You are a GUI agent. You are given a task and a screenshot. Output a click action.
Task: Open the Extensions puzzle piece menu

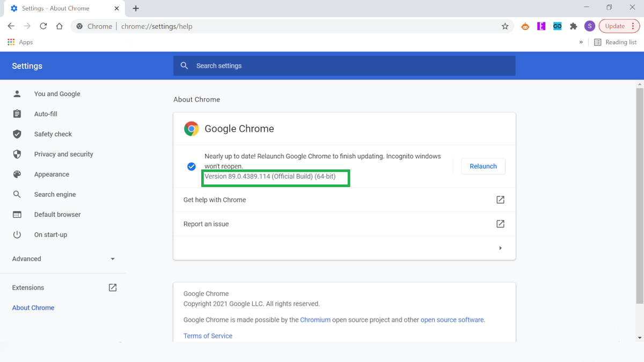coord(573,26)
